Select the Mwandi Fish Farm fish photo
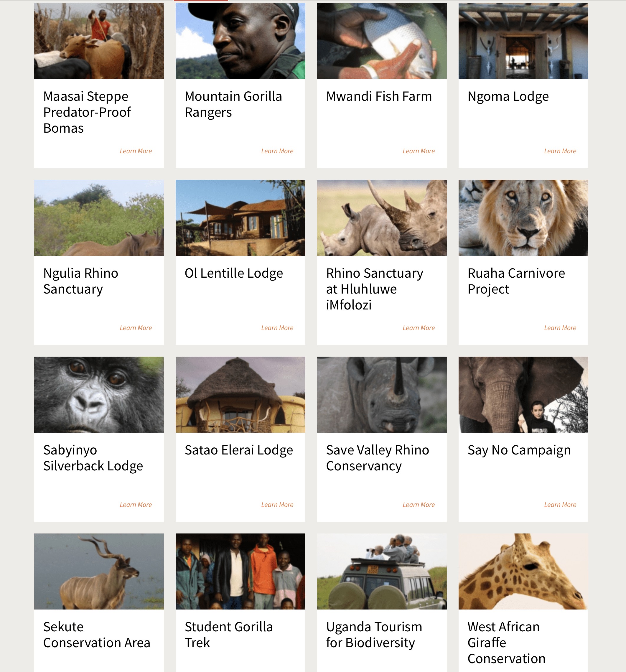 pos(382,41)
